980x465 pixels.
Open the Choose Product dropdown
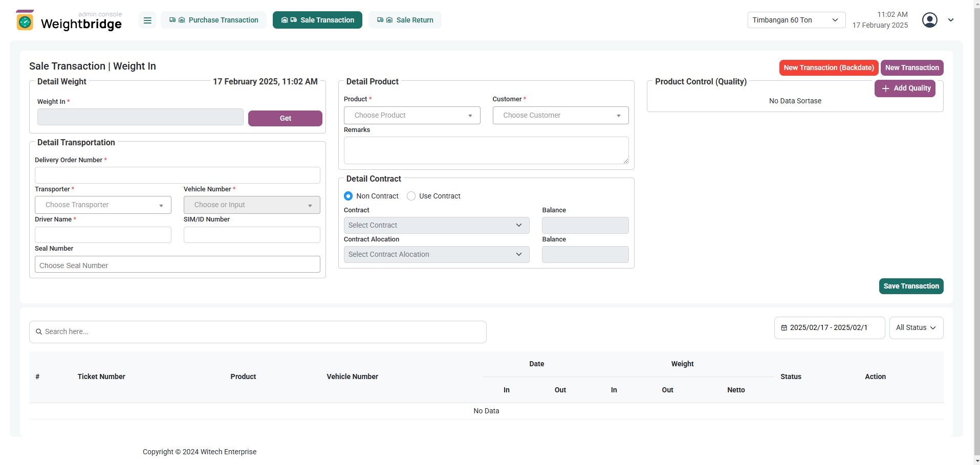click(412, 116)
